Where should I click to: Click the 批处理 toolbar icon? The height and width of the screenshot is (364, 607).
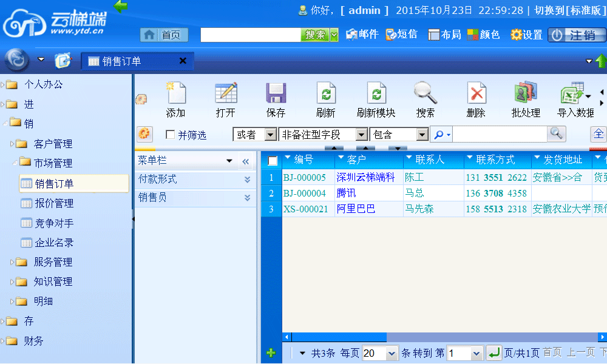tap(525, 93)
